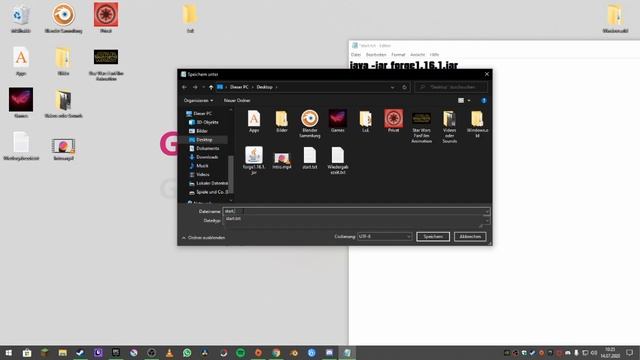Change the file view layout icon

461,100
